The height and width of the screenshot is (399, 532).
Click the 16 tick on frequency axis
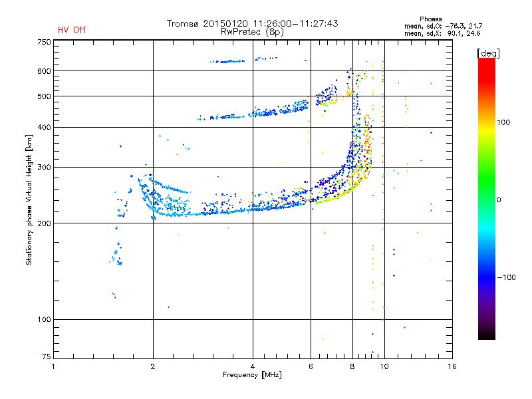[x=452, y=366]
